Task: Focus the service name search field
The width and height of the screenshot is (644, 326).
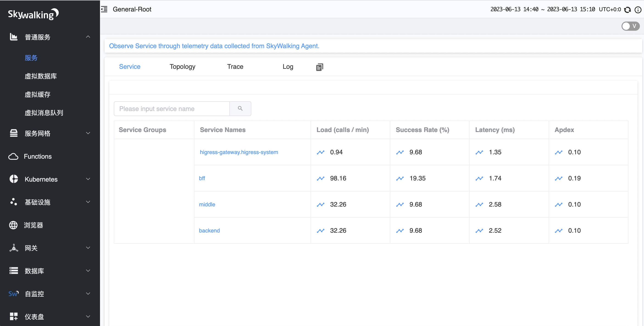Action: pos(172,109)
